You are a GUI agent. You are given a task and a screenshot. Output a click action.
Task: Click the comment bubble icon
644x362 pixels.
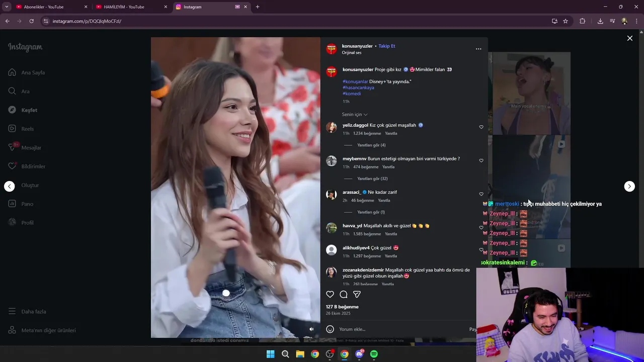tap(344, 295)
